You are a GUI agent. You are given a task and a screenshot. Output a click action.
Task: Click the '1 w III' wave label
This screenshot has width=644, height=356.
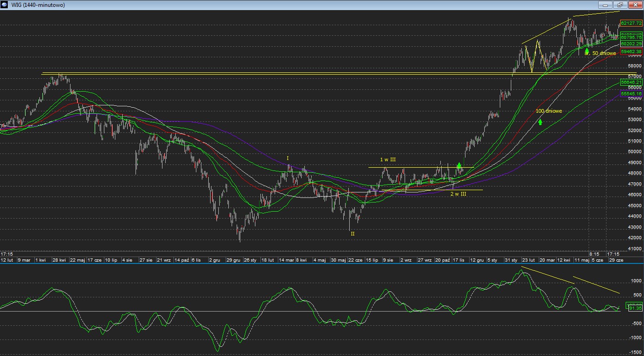coord(388,159)
